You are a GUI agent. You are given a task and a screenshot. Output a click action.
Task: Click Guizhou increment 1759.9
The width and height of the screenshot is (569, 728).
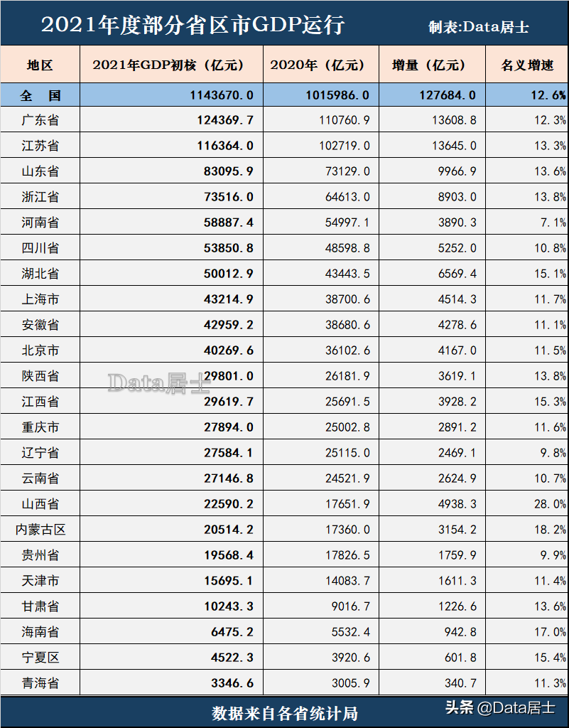[x=457, y=555]
